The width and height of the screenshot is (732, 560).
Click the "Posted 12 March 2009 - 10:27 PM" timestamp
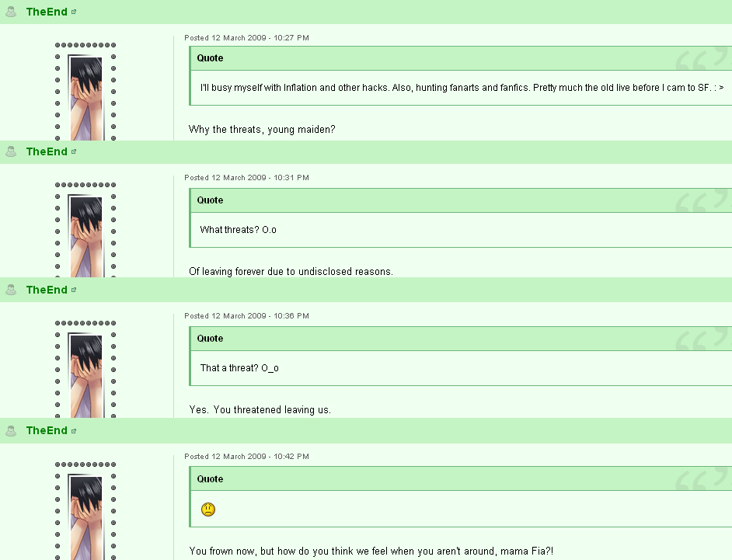coord(246,38)
